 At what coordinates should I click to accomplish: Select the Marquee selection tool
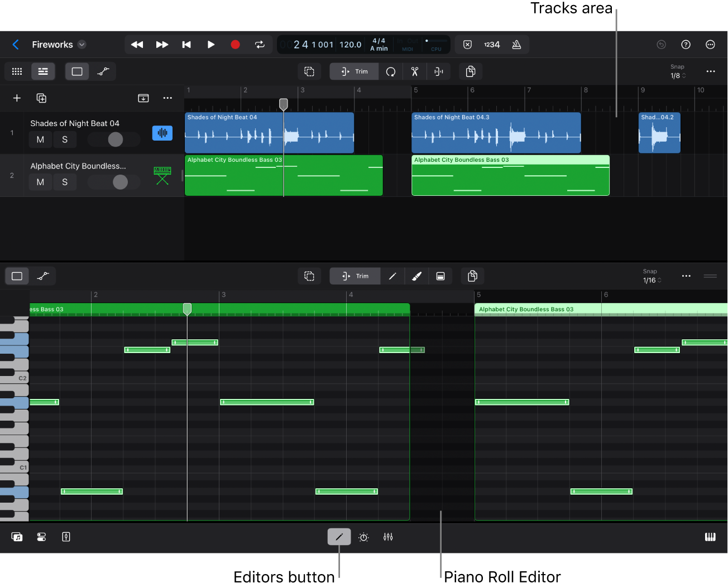[310, 71]
